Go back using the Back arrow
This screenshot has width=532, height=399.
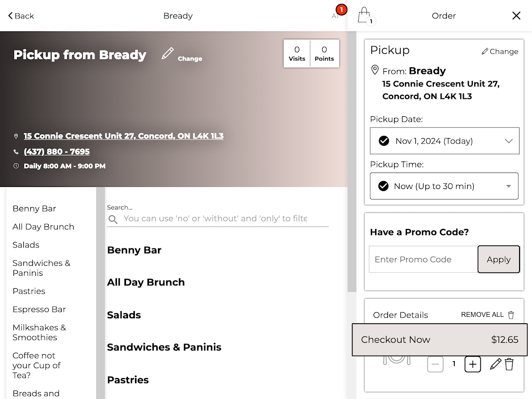[x=21, y=16]
